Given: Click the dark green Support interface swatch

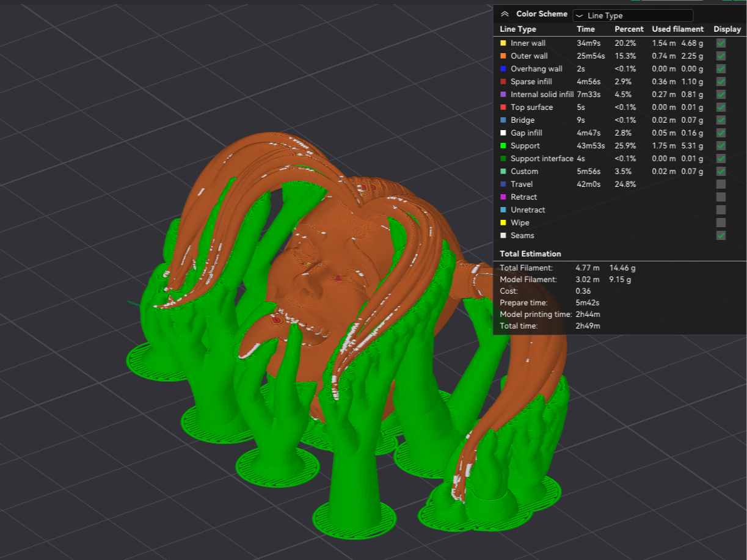Looking at the screenshot, I should click(x=503, y=158).
